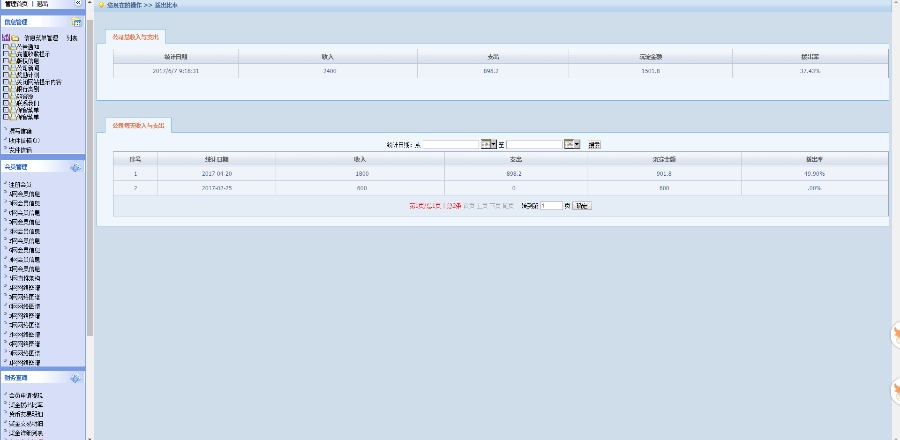This screenshot has width=900, height=440.
Task: Click the 退出 logout link
Action: (x=42, y=3)
